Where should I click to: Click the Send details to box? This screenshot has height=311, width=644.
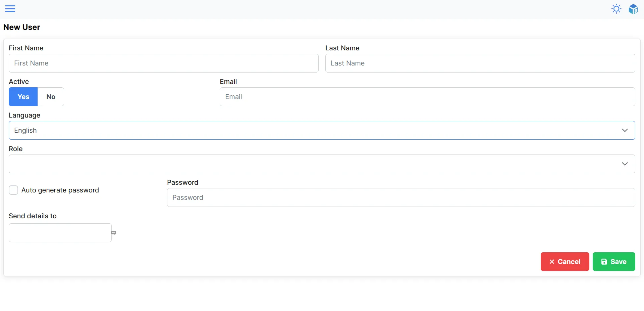click(x=60, y=233)
